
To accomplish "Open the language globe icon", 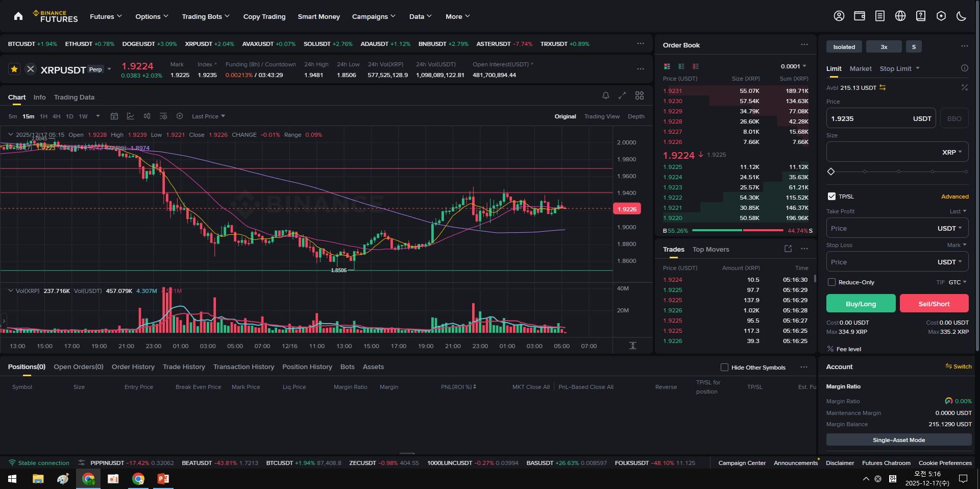I will (x=900, y=16).
